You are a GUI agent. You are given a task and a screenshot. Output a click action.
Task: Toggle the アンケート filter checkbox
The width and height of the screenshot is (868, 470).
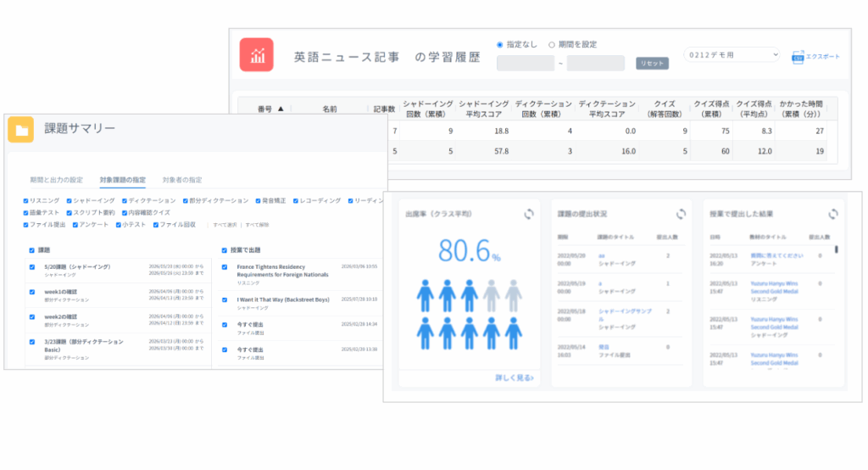tap(75, 225)
